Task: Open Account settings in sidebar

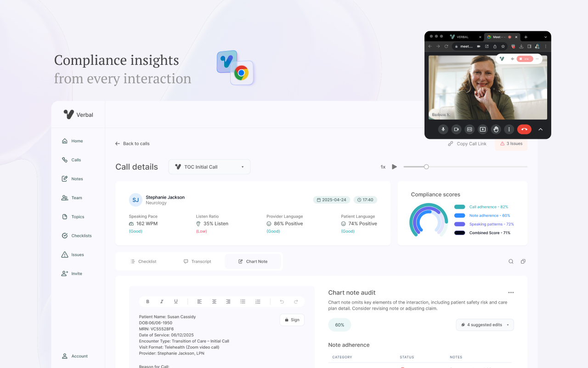Action: pos(74,356)
